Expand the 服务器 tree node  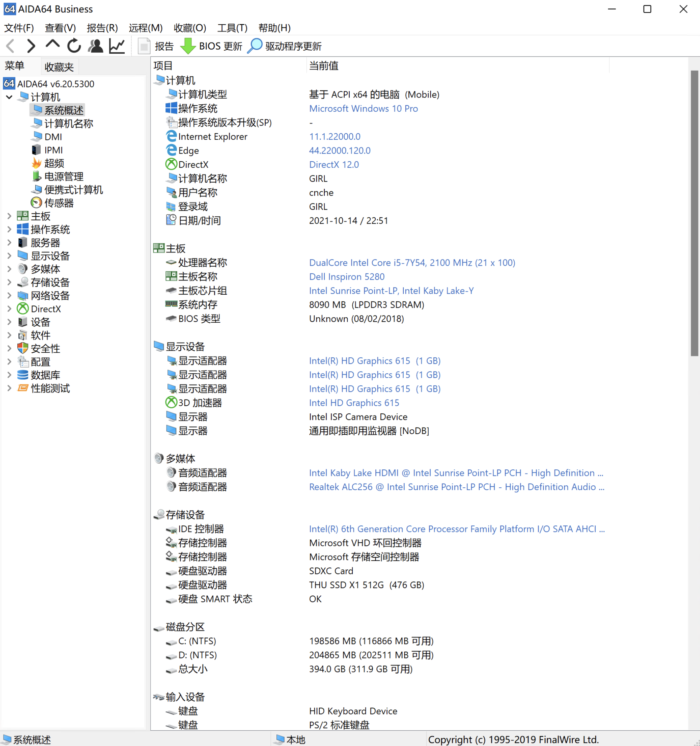[x=10, y=243]
